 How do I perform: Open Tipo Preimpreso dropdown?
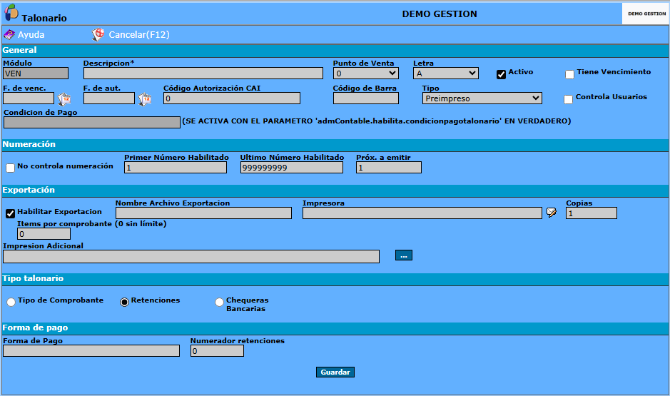[x=482, y=98]
